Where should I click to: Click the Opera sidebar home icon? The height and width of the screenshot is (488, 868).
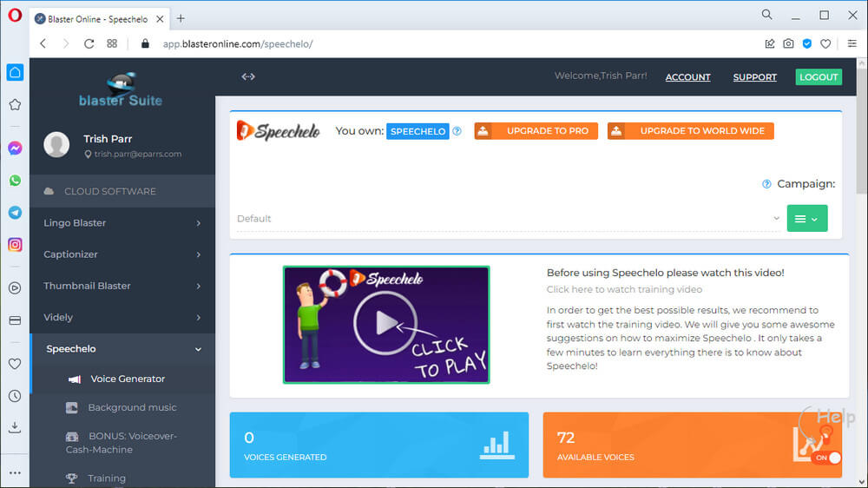[15, 72]
